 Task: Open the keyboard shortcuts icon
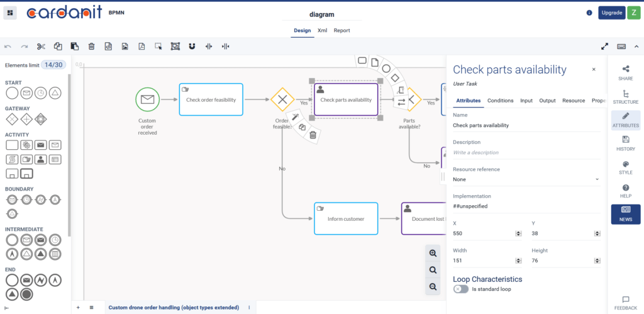pyautogui.click(x=621, y=47)
